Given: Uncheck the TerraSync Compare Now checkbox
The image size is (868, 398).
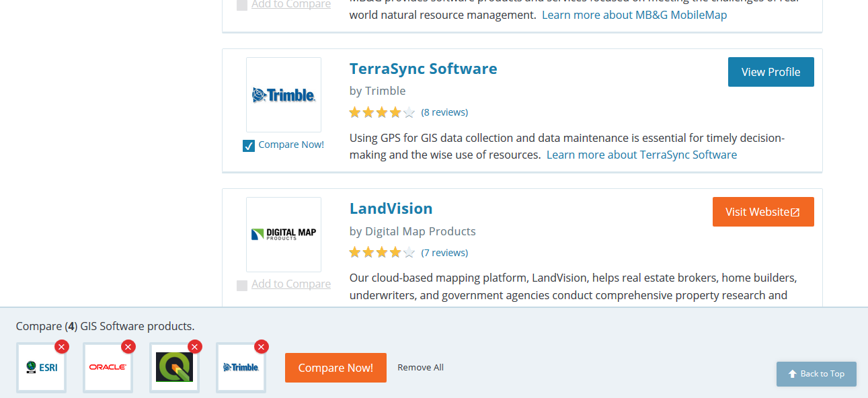Looking at the screenshot, I should [x=249, y=145].
